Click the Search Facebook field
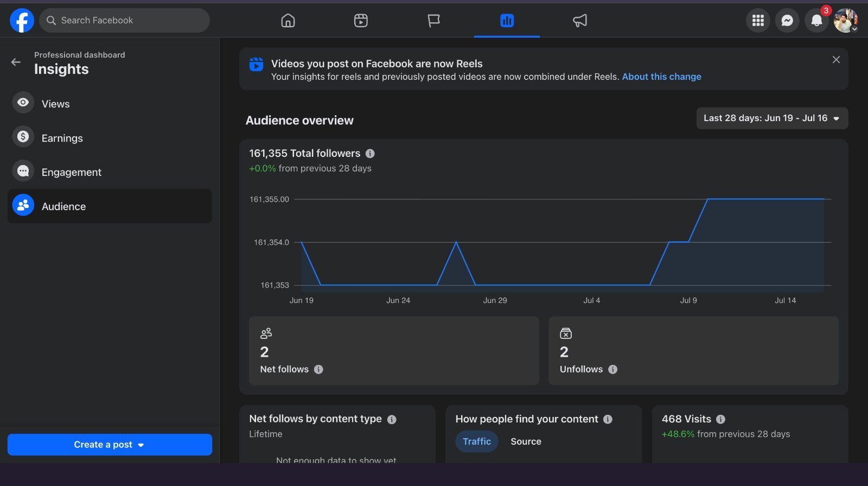The width and height of the screenshot is (868, 486). point(124,21)
